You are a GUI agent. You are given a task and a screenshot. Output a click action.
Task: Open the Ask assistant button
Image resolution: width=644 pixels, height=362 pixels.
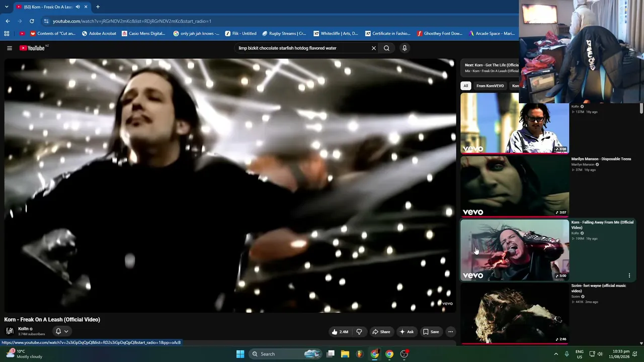click(407, 332)
